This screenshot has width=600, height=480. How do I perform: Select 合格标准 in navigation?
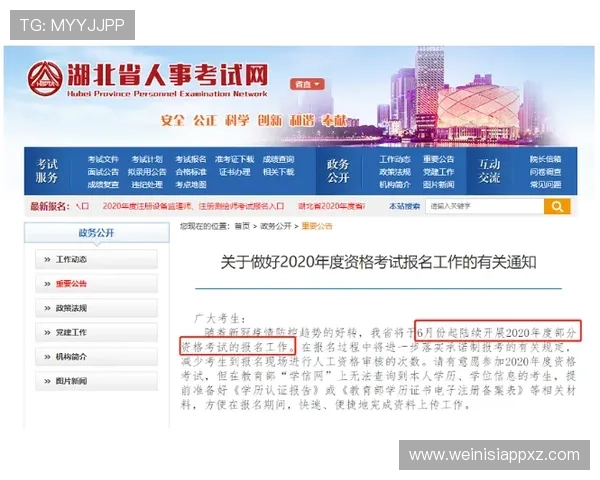click(191, 172)
